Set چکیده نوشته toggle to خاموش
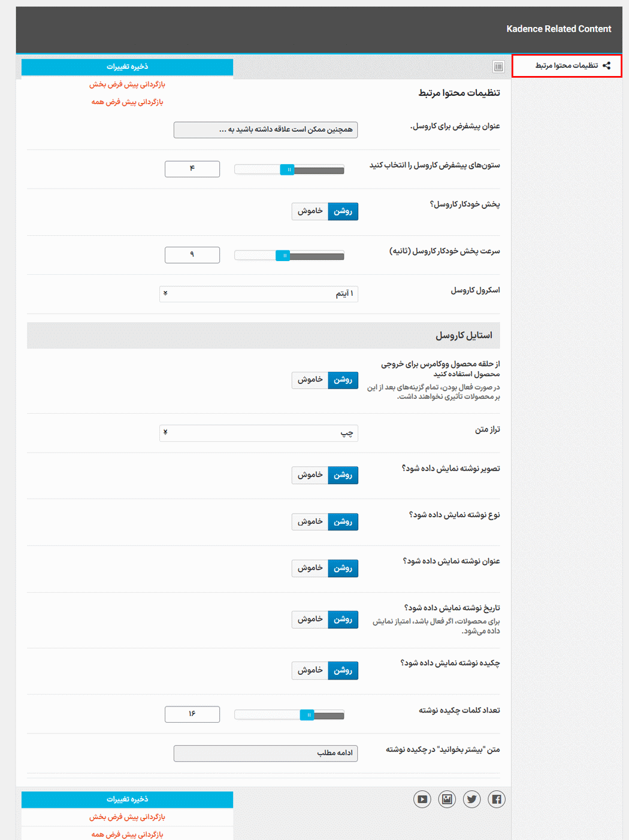Screen dimensions: 629x840 310,670
